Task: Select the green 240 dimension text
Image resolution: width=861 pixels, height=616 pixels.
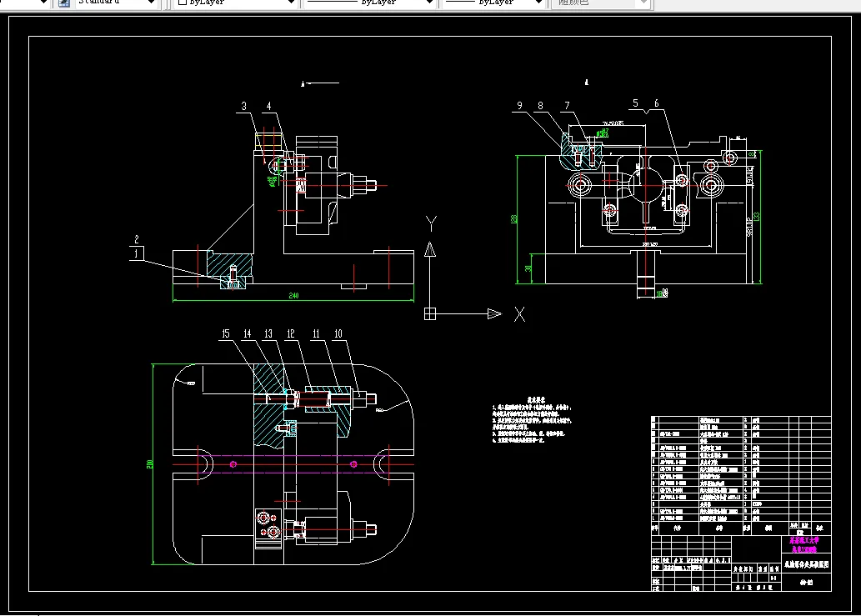Action: click(293, 296)
